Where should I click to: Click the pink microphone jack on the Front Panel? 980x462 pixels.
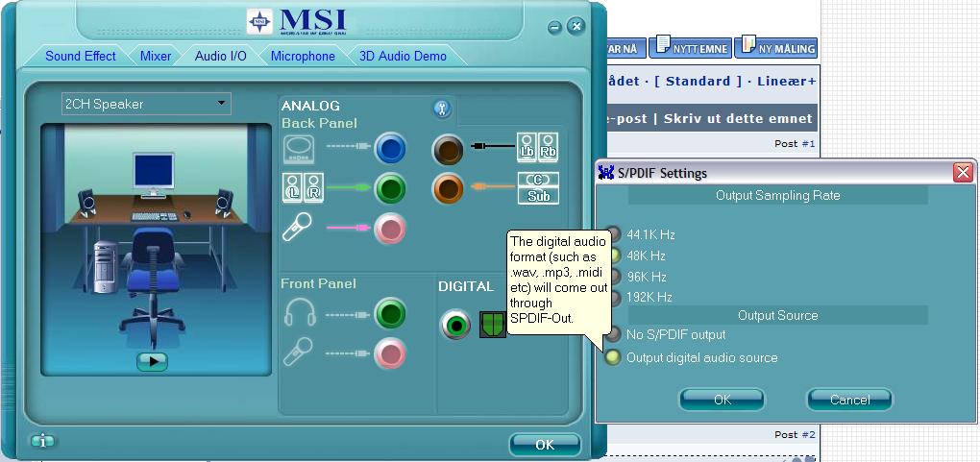click(x=390, y=353)
